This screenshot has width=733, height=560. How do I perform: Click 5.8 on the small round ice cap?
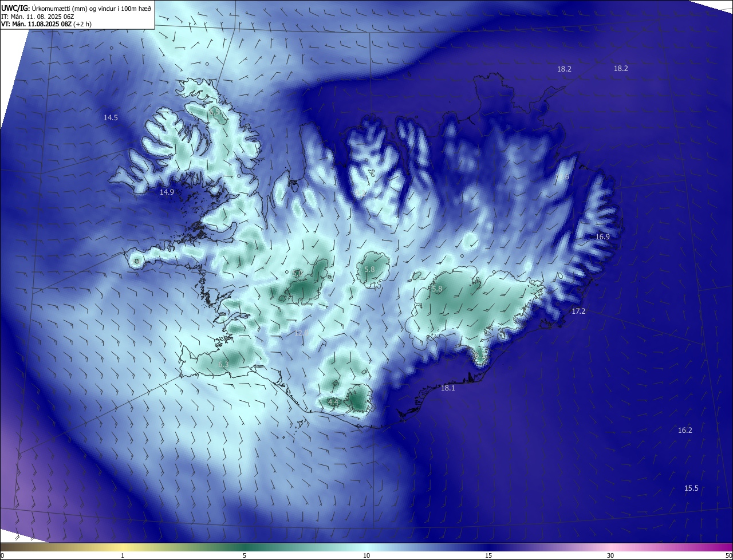click(x=369, y=269)
